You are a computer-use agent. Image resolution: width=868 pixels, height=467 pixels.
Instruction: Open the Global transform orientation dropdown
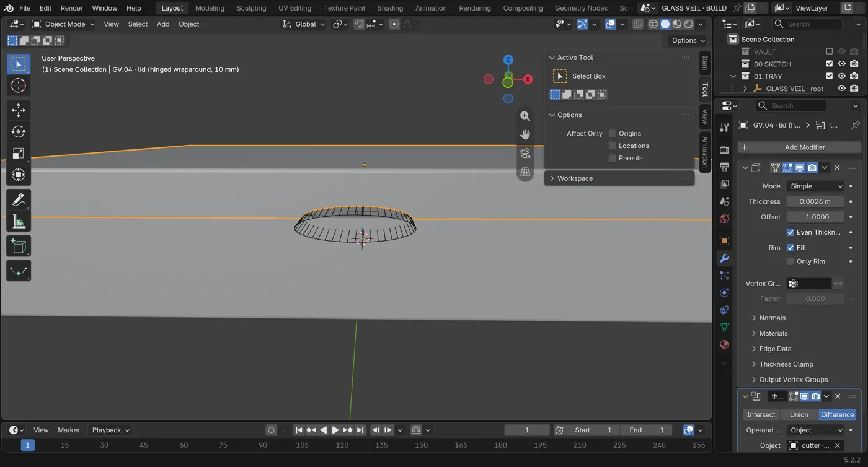coord(304,24)
